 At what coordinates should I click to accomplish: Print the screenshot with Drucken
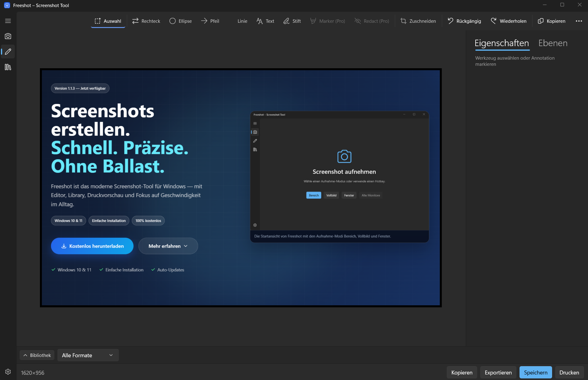point(569,372)
